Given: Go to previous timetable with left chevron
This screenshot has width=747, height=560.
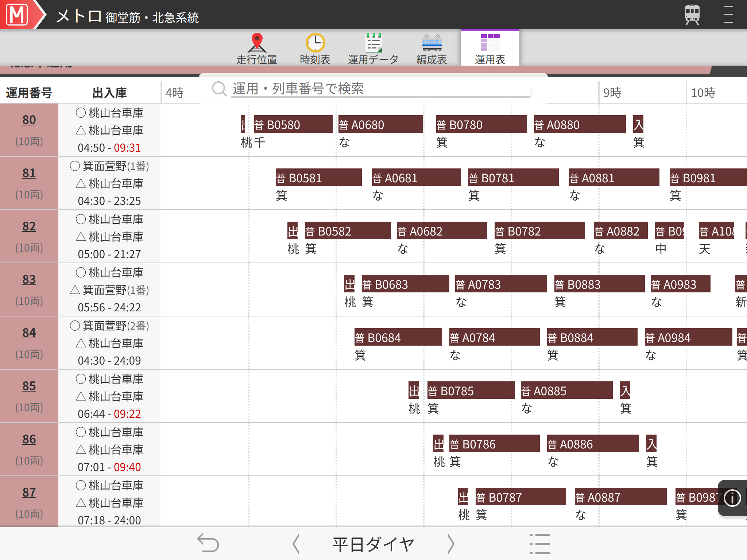Looking at the screenshot, I should pyautogui.click(x=296, y=544).
